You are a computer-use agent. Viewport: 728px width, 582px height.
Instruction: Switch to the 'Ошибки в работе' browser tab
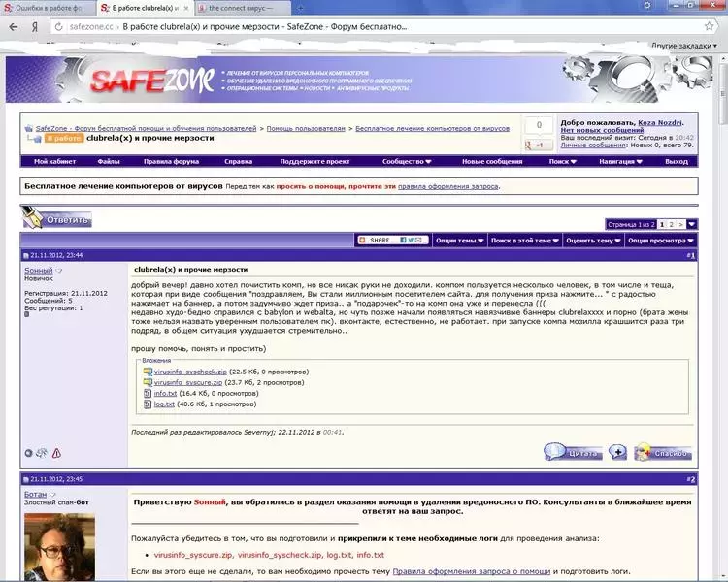48,8
